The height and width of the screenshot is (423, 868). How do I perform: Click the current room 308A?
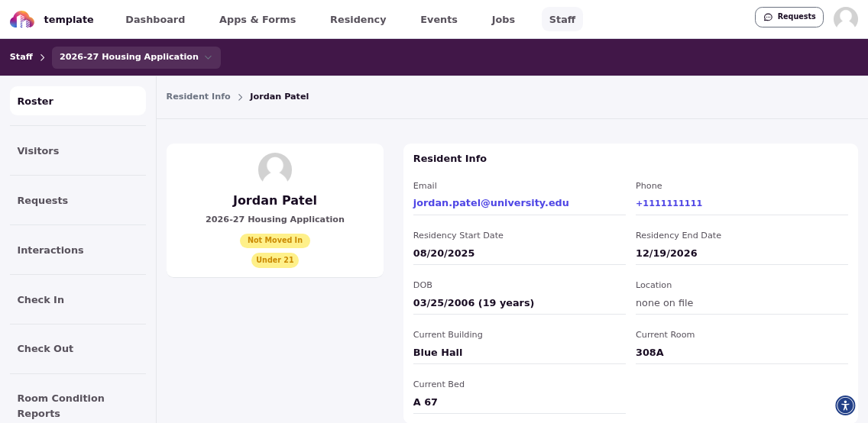649,352
